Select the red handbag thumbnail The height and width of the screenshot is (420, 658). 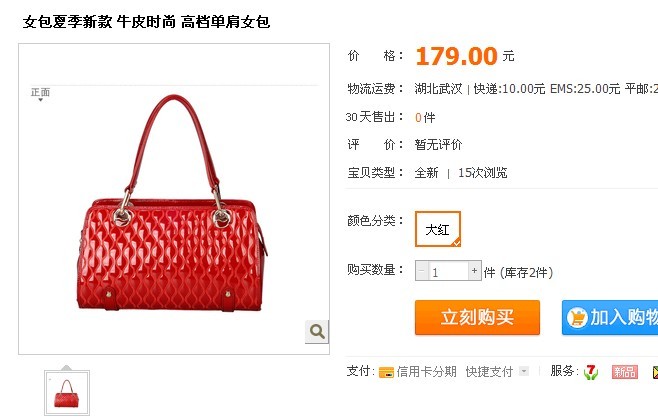tap(67, 393)
